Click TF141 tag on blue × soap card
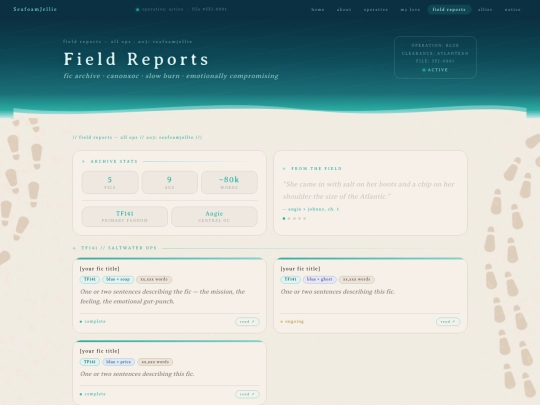Screen dimensions: 540x405 [90, 279]
